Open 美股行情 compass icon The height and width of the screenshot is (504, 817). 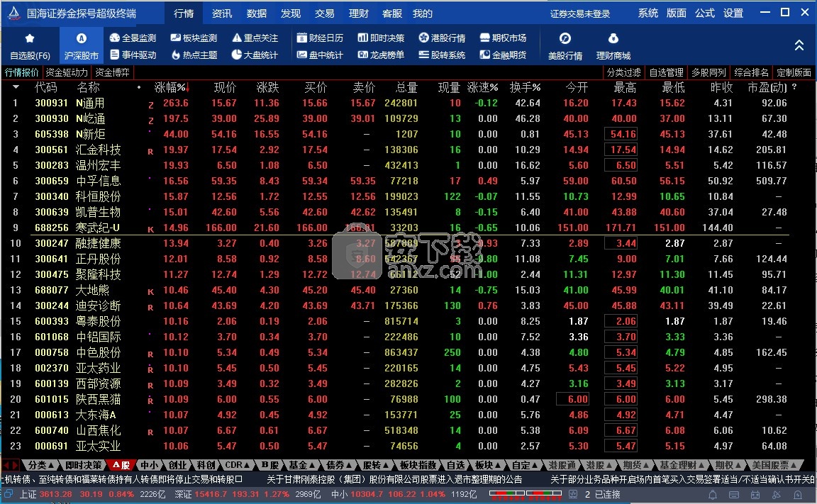coord(565,38)
